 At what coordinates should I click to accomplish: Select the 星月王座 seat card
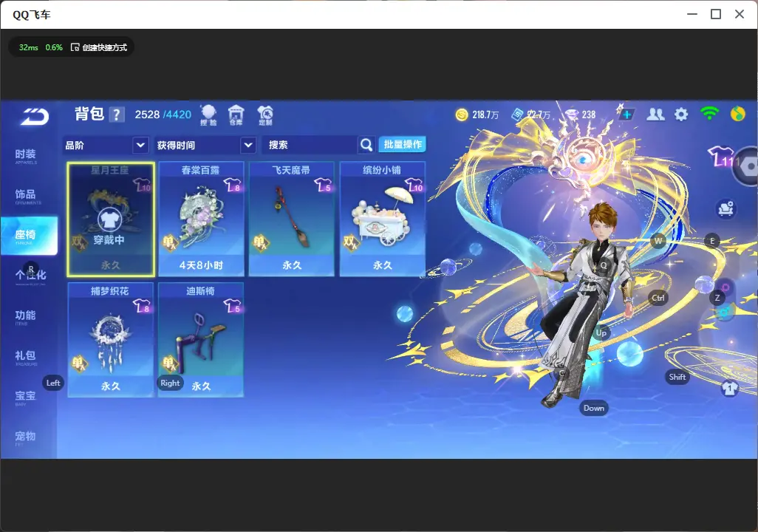(x=111, y=219)
